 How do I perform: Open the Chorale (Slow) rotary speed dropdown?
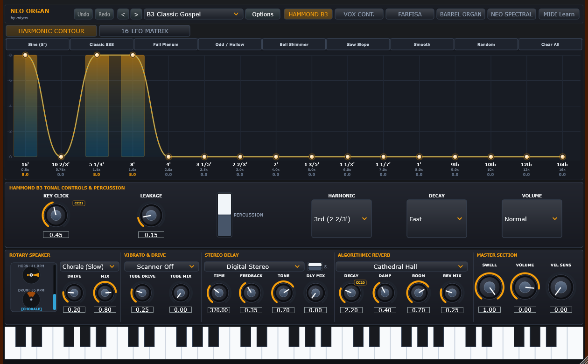[x=90, y=266]
